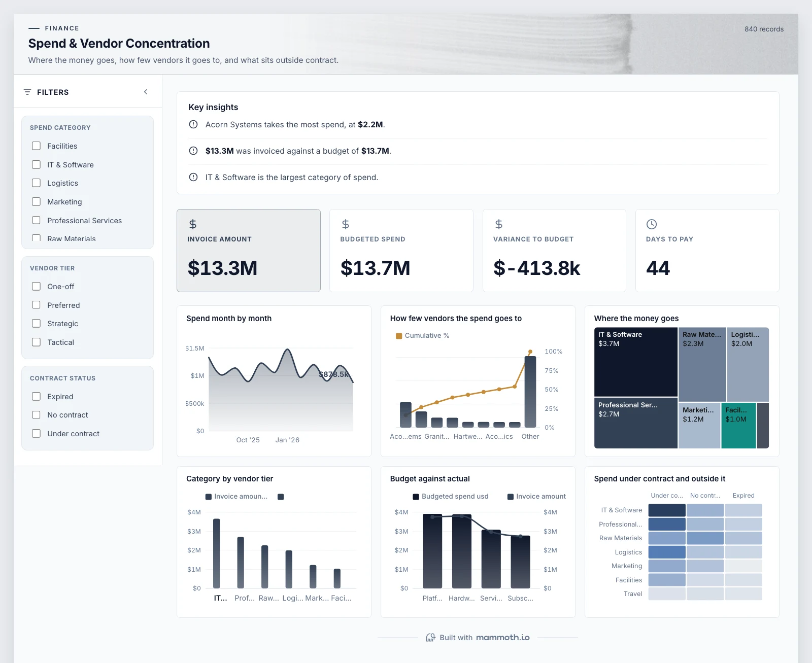Filter by Expired contract status
This screenshot has height=663, width=812.
[36, 397]
